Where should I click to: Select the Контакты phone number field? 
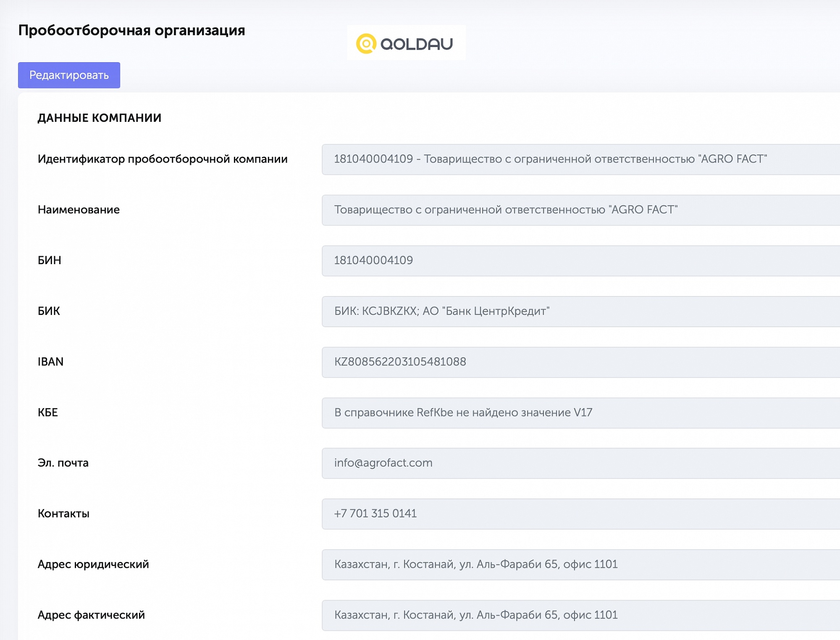tap(580, 514)
